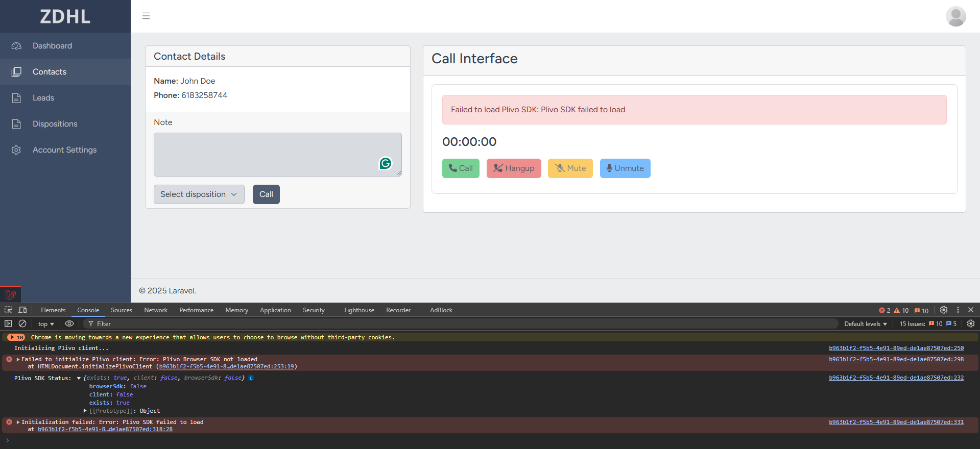
Task: Open source link ending in :232
Action: coord(896,378)
